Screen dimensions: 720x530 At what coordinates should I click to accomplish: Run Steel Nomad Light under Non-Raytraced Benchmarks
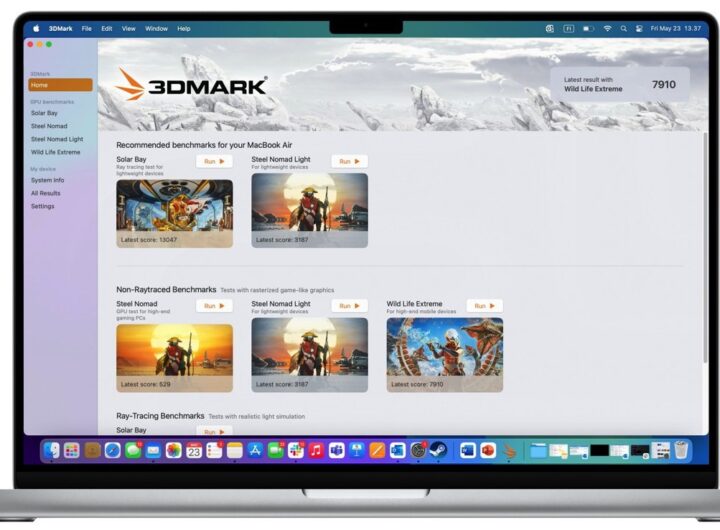point(349,306)
